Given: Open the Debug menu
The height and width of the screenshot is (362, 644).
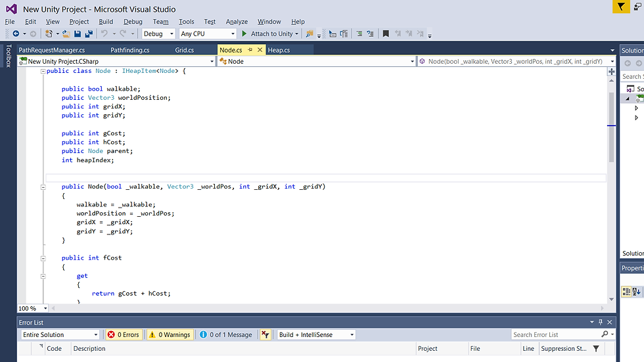Looking at the screenshot, I should pos(133,21).
